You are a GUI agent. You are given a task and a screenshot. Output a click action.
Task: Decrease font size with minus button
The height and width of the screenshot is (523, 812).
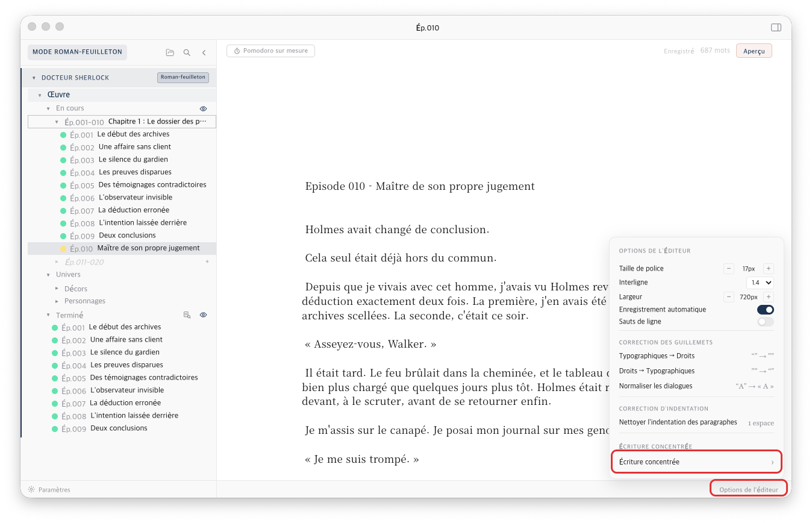729,269
